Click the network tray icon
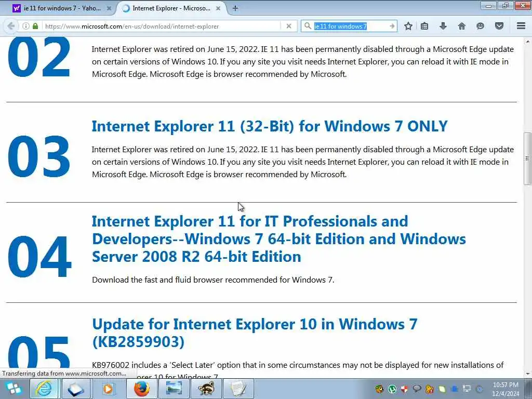The width and height of the screenshot is (532, 399). point(467,389)
